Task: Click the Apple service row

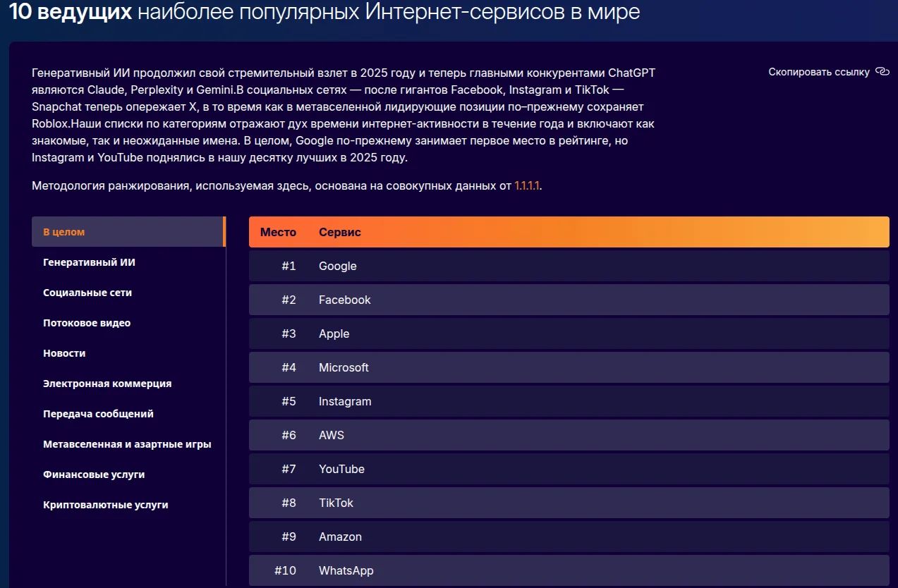Action: tap(569, 333)
